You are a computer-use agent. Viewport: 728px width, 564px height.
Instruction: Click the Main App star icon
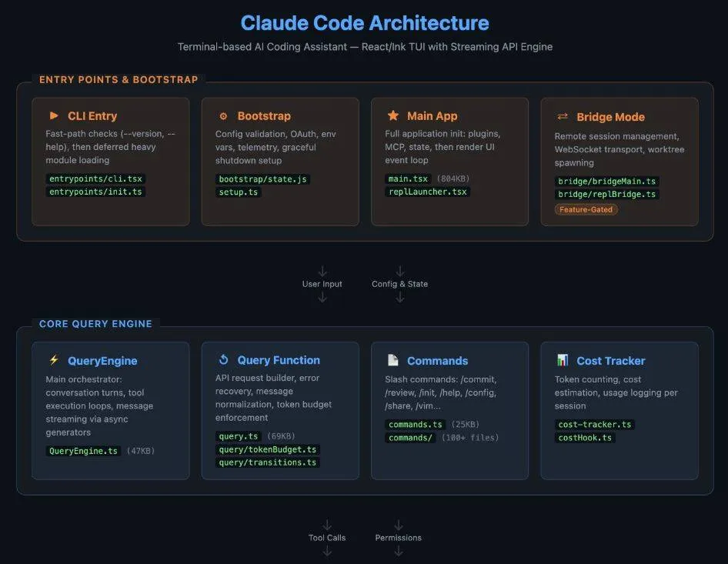click(x=393, y=115)
